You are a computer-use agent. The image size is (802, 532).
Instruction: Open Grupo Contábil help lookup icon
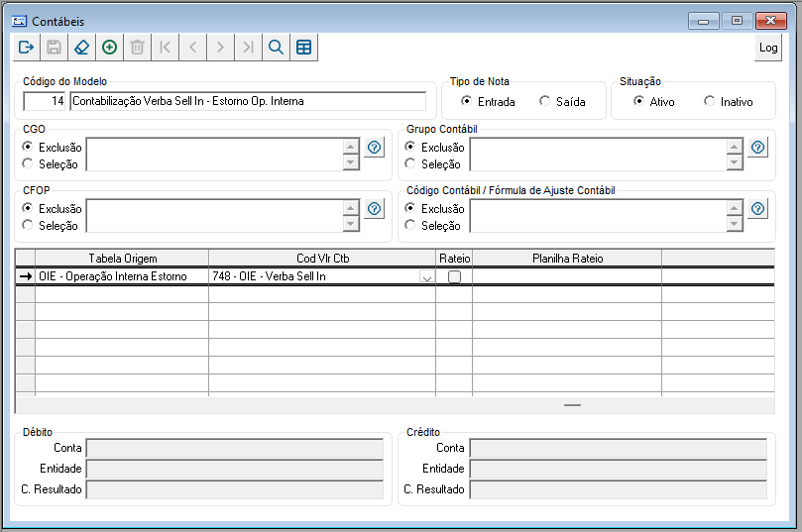tap(758, 148)
